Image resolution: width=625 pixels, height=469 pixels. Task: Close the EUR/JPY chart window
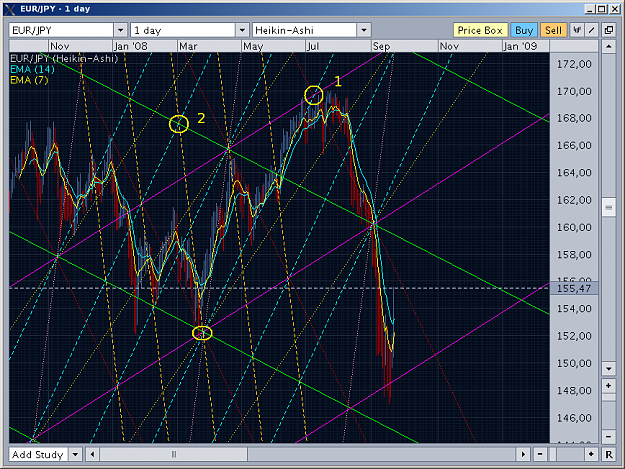coord(614,9)
